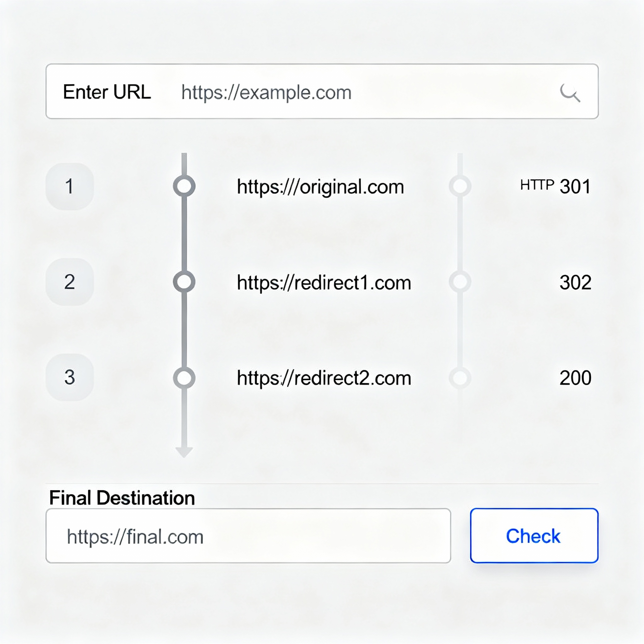Click faded status node next to 301
644x644 pixels.
point(460,186)
